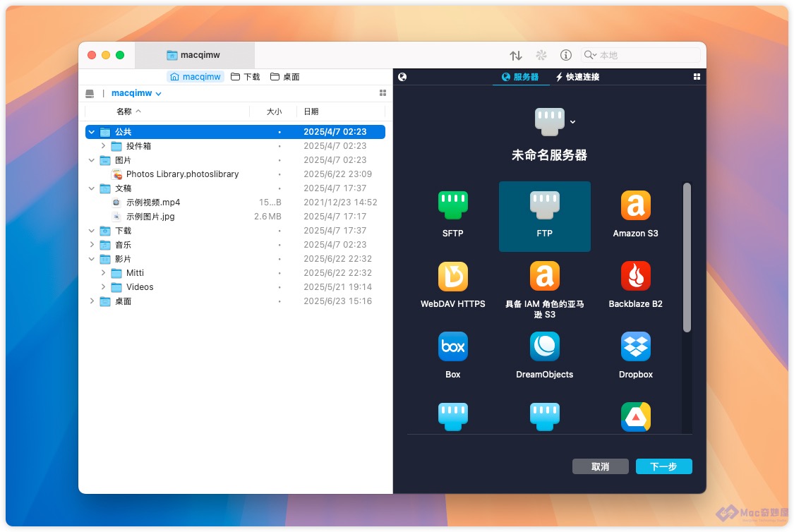The height and width of the screenshot is (532, 794).
Task: Select the DreamObjects icon
Action: pos(544,346)
